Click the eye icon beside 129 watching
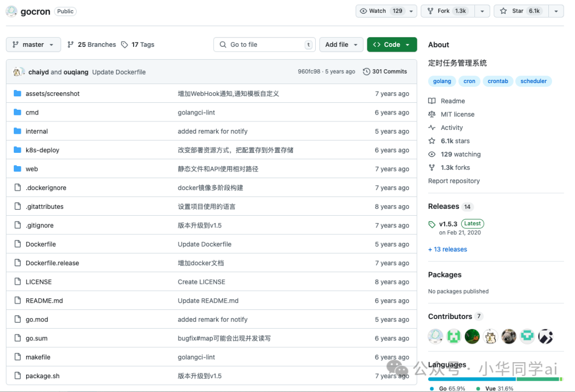The width and height of the screenshot is (575, 392). click(x=432, y=154)
